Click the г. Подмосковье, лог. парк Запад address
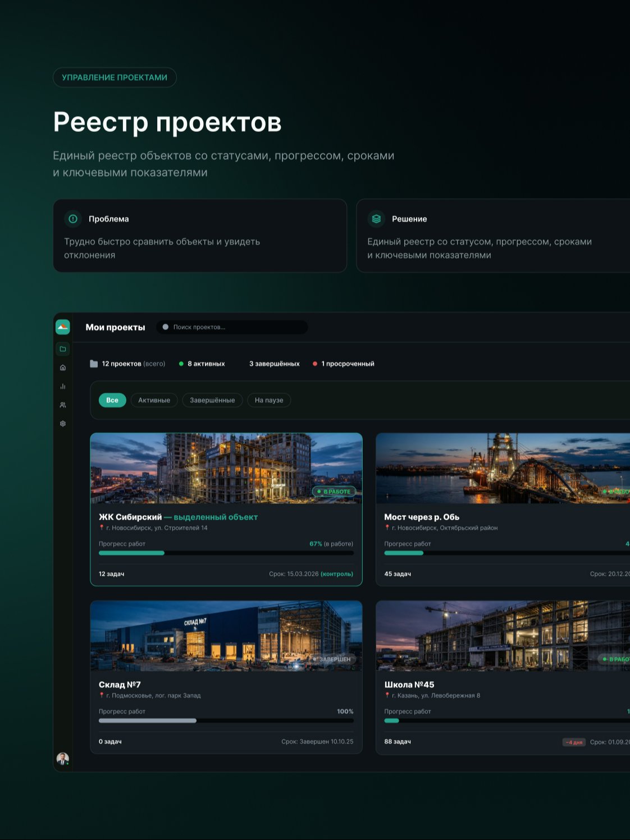The height and width of the screenshot is (840, 630). (153, 696)
